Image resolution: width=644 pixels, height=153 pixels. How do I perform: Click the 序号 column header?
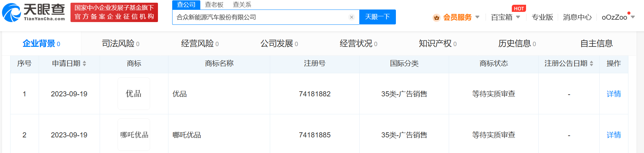pyautogui.click(x=24, y=63)
